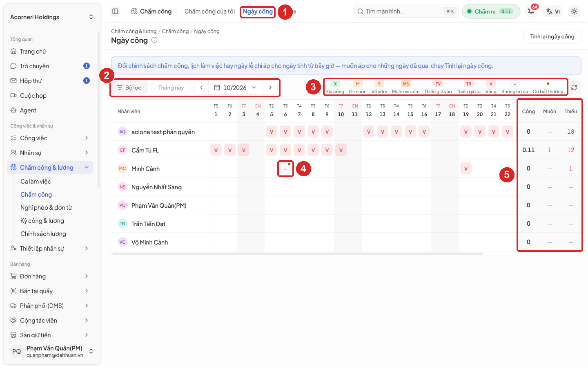Viewport: 588px width, 368px height.
Task: Click Minh Cảnh MC avatar
Action: click(122, 168)
